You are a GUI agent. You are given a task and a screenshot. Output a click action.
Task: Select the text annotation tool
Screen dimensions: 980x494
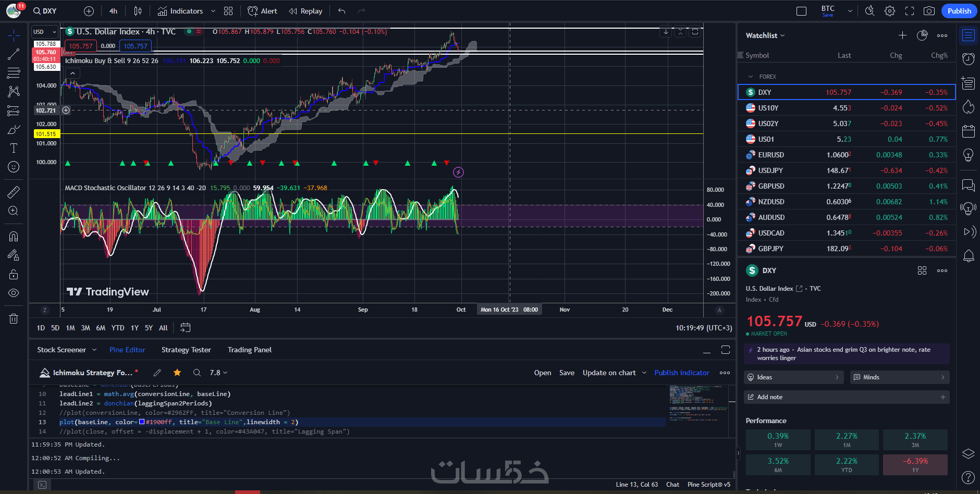coord(14,148)
